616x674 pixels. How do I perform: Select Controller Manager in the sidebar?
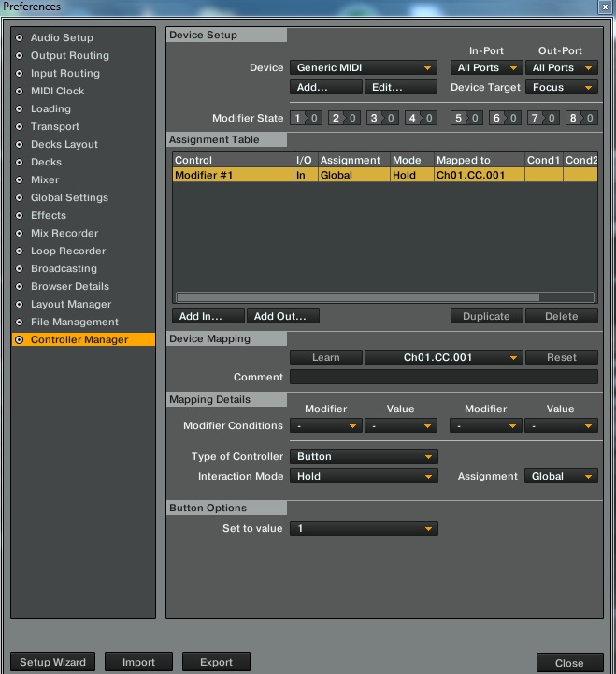(83, 339)
